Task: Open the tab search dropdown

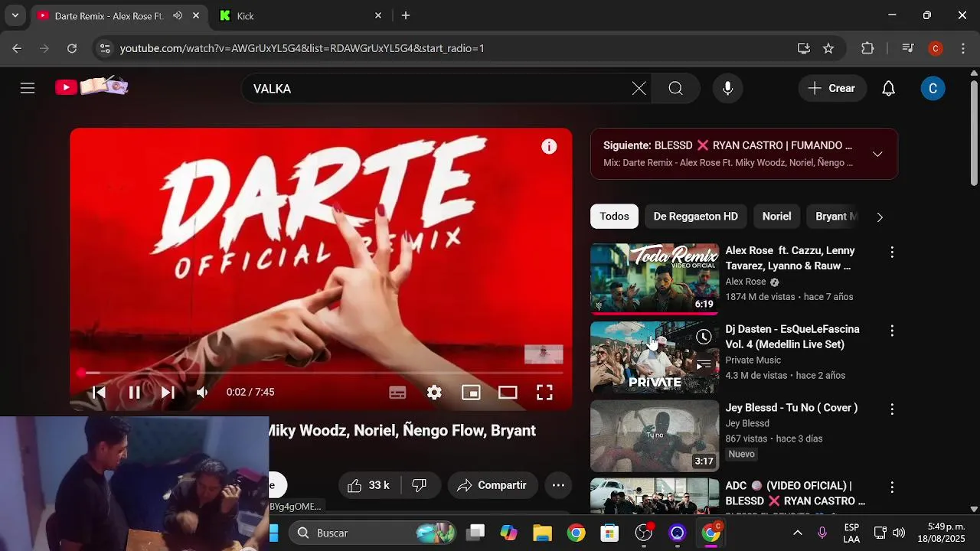Action: (15, 15)
